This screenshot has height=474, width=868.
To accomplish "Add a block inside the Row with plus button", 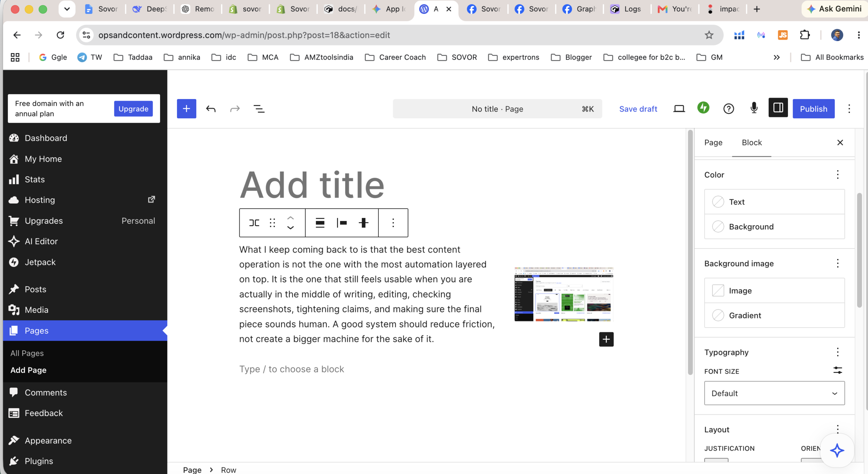I will tap(606, 339).
